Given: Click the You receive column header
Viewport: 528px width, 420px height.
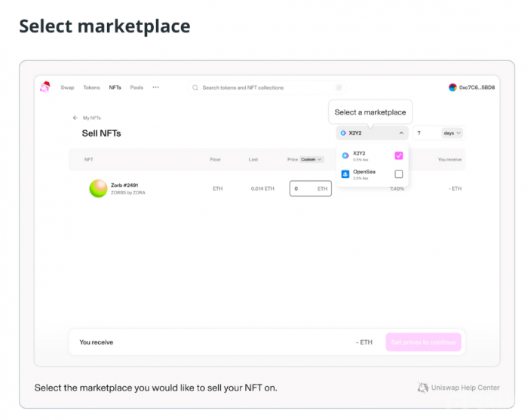Looking at the screenshot, I should [450, 160].
